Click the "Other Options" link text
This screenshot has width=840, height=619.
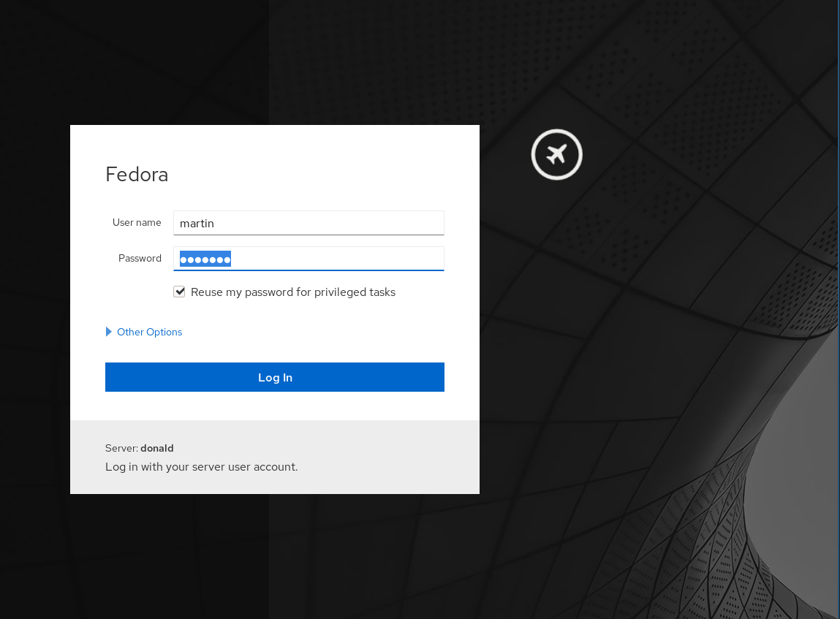click(x=149, y=332)
